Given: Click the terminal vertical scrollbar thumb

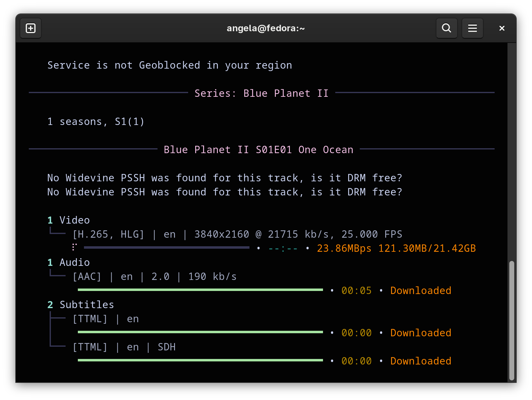Looking at the screenshot, I should coord(511,320).
